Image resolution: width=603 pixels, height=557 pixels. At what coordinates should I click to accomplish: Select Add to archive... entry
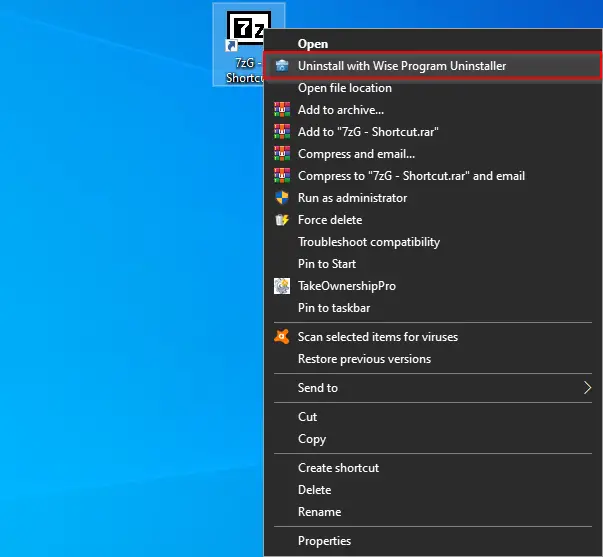(x=433, y=110)
